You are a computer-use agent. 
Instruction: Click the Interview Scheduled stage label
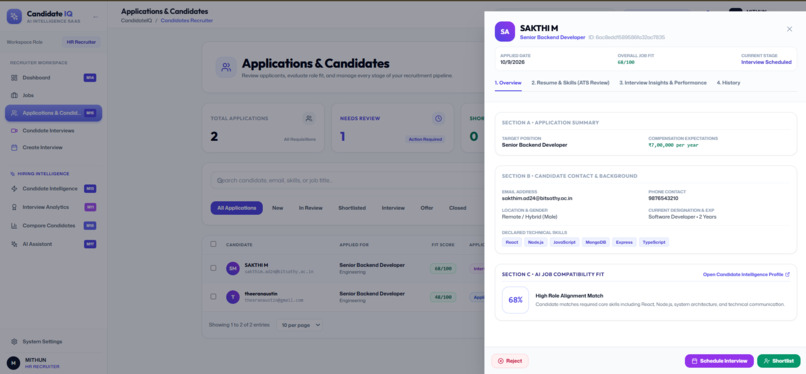click(x=766, y=62)
